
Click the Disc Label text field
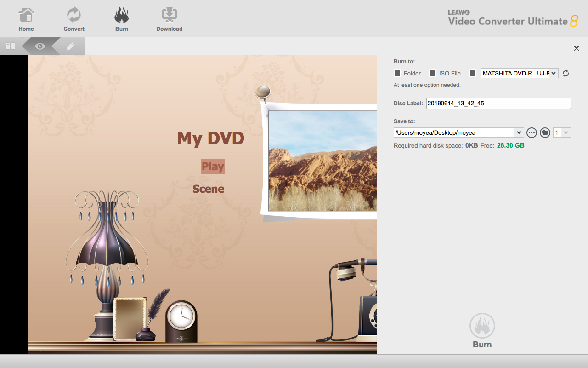pyautogui.click(x=498, y=103)
